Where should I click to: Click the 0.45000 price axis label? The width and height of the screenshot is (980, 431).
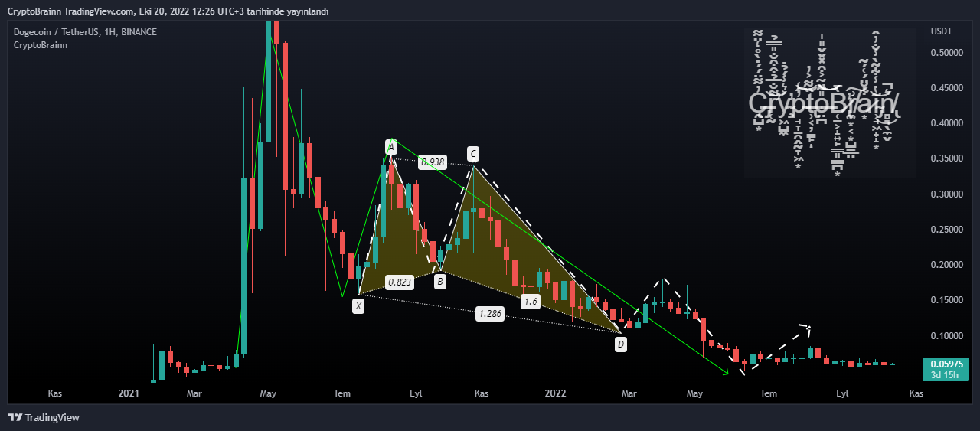(x=946, y=88)
